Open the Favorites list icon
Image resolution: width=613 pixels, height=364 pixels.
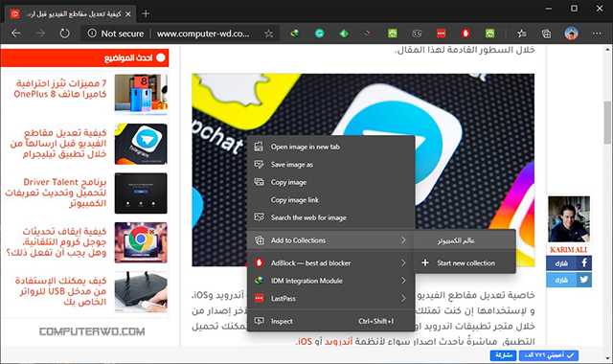521,34
